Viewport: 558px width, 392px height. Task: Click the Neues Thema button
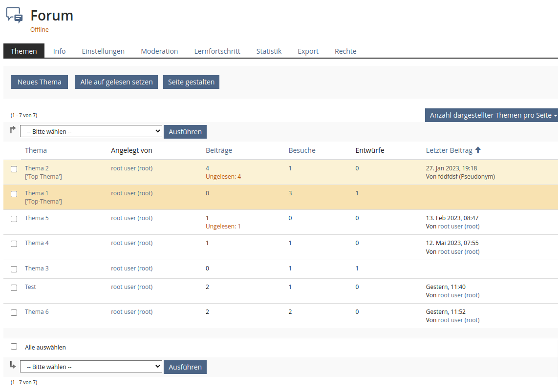40,82
